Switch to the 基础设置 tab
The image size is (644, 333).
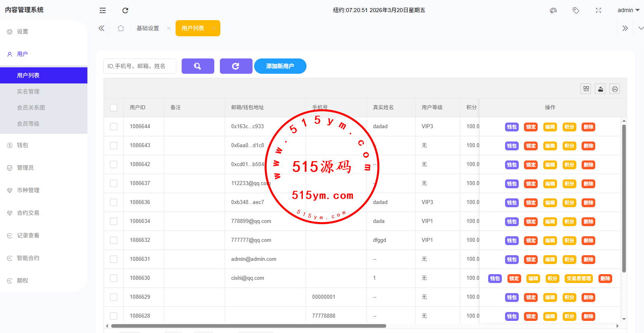tap(148, 28)
